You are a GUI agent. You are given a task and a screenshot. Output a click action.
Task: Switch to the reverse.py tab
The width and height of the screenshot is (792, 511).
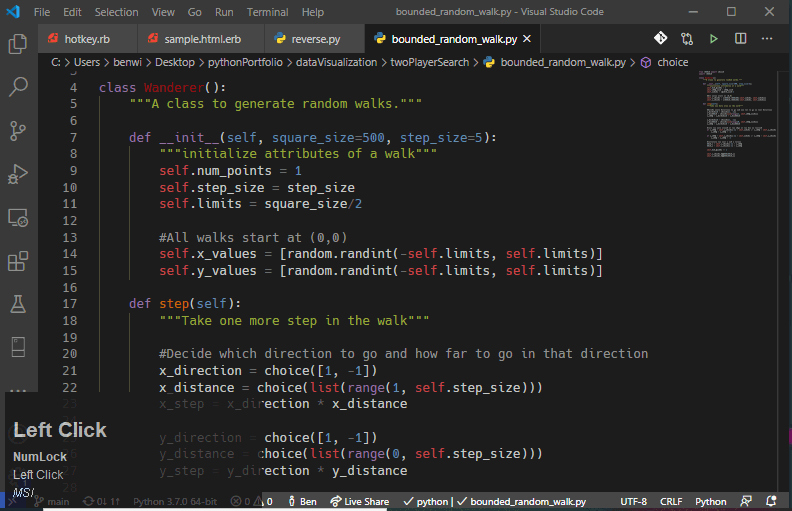[314, 39]
